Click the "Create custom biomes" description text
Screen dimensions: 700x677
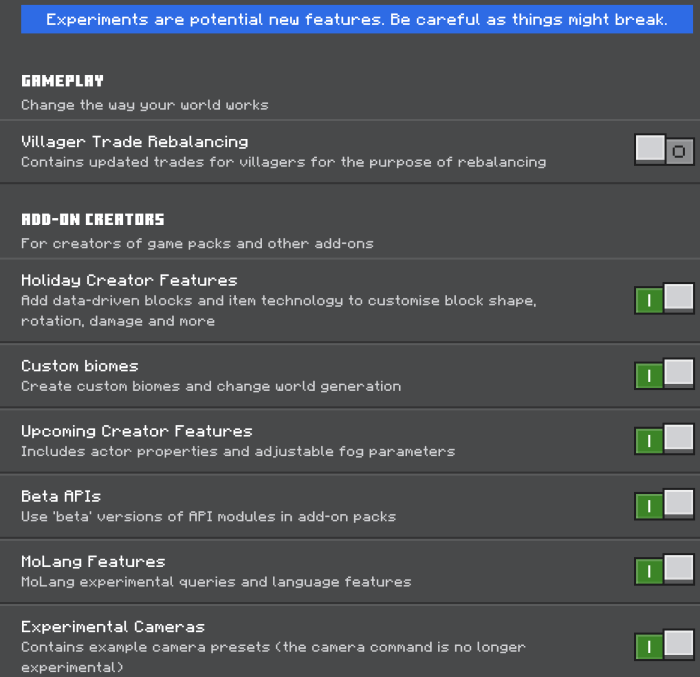click(211, 386)
